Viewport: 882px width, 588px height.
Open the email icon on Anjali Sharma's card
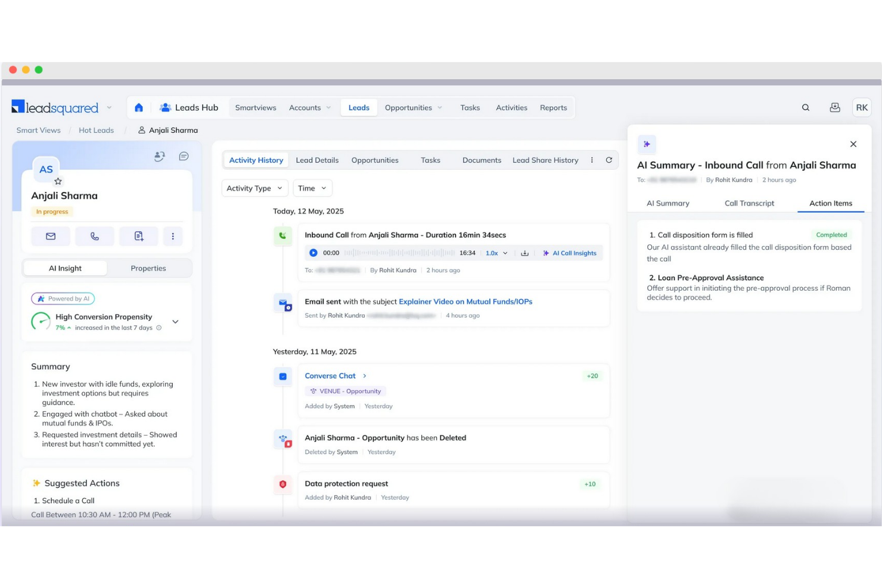click(x=50, y=236)
